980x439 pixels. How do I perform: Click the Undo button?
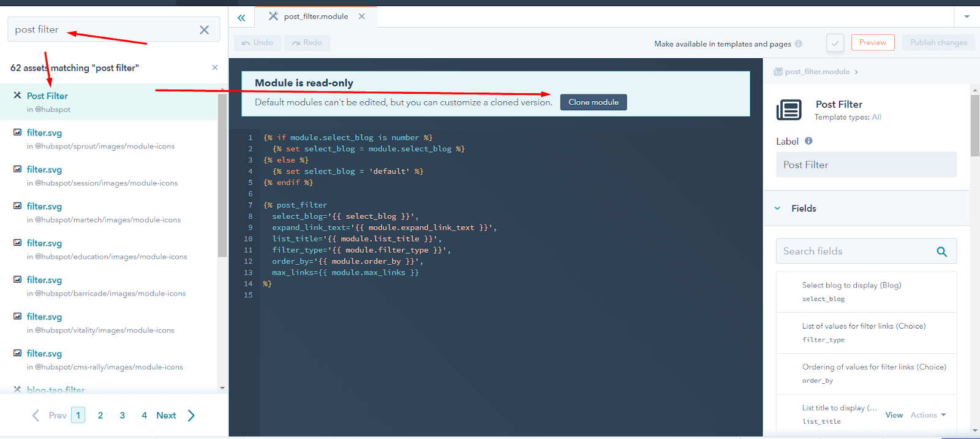click(x=257, y=42)
